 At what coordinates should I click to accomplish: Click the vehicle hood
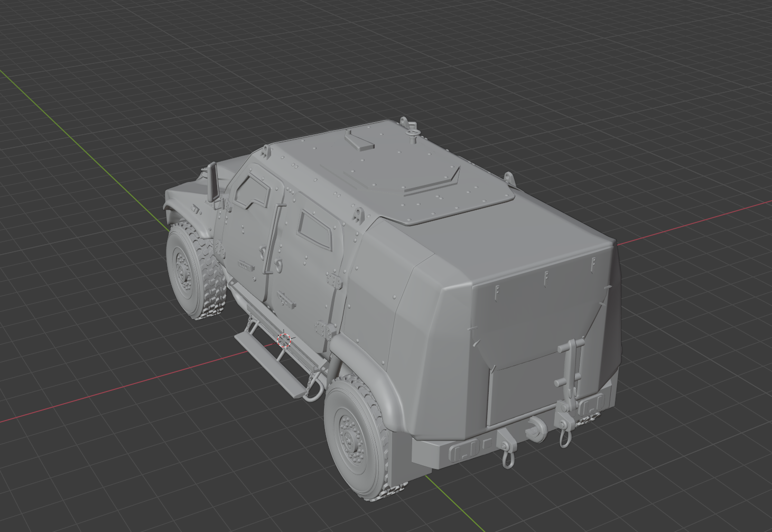click(182, 195)
